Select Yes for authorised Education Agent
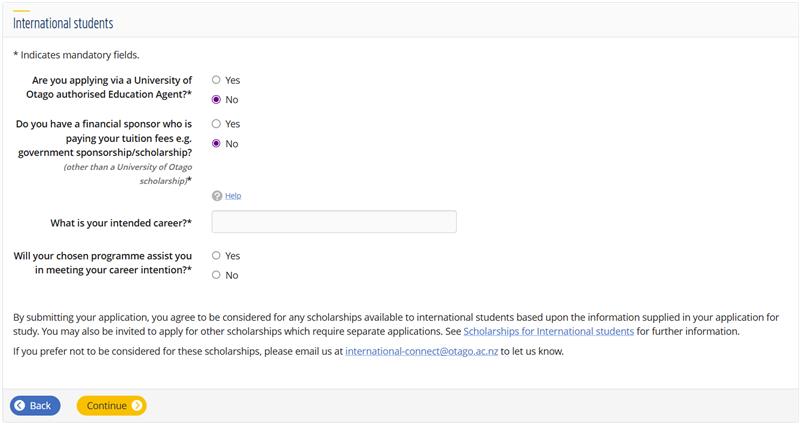 coord(216,80)
